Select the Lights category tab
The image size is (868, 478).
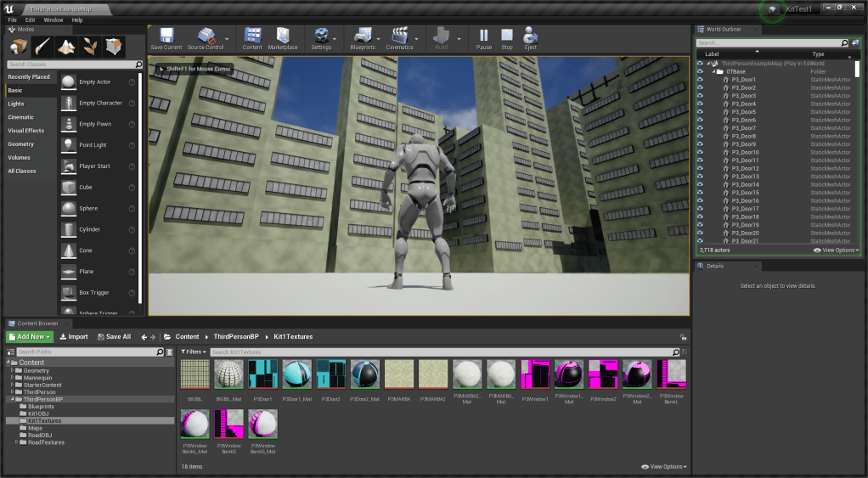16,104
